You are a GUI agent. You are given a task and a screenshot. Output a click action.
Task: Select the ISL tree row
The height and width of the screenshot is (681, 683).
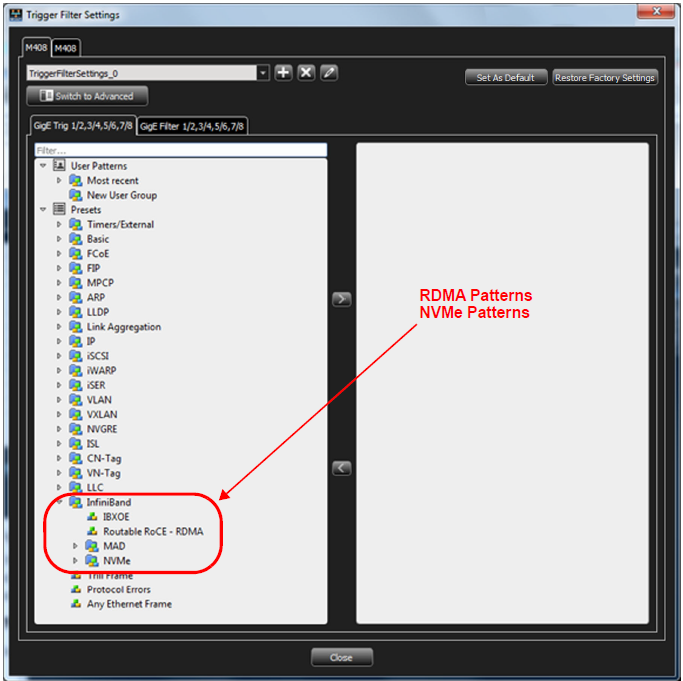click(x=181, y=444)
